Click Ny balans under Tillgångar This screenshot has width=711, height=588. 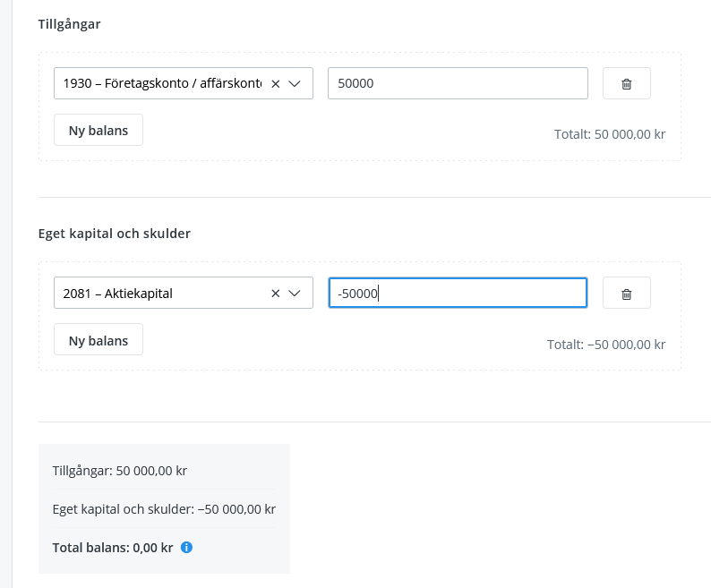pos(99,130)
